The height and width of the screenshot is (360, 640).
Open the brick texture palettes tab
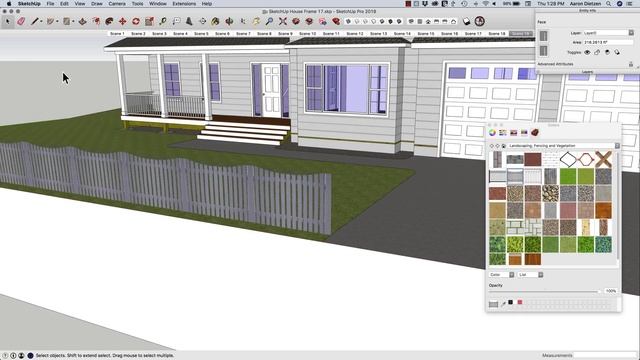pyautogui.click(x=535, y=133)
